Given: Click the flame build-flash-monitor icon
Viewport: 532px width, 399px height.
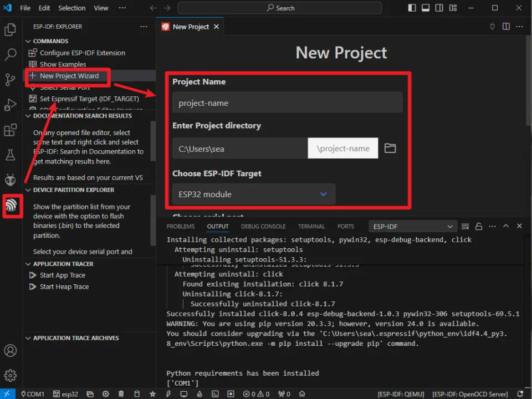Looking at the screenshot, I should pos(199,394).
